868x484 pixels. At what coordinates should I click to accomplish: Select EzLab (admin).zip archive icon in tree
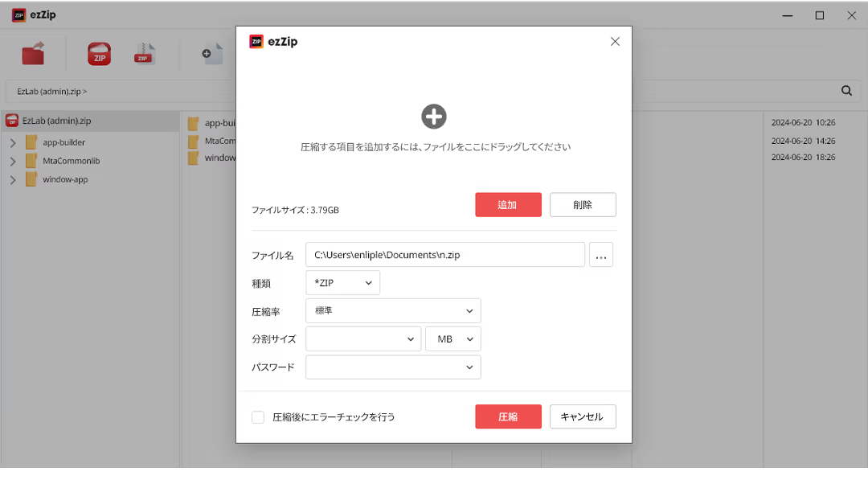click(12, 121)
